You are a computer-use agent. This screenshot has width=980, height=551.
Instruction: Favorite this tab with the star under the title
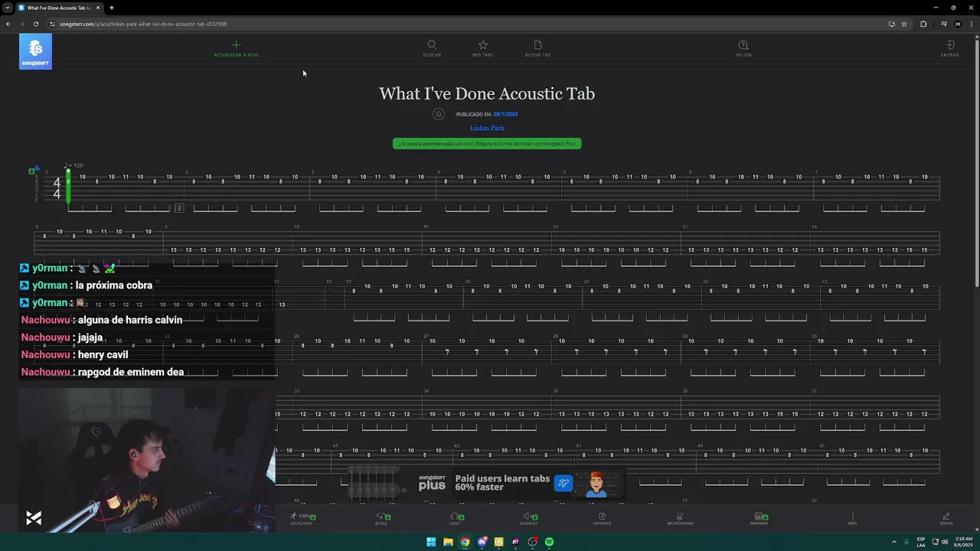click(439, 114)
